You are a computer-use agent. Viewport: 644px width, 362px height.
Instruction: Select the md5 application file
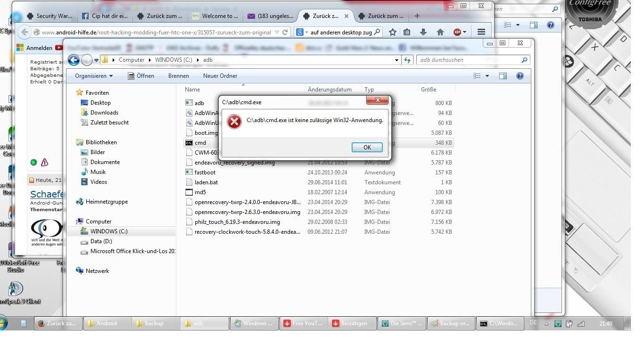pyautogui.click(x=200, y=192)
